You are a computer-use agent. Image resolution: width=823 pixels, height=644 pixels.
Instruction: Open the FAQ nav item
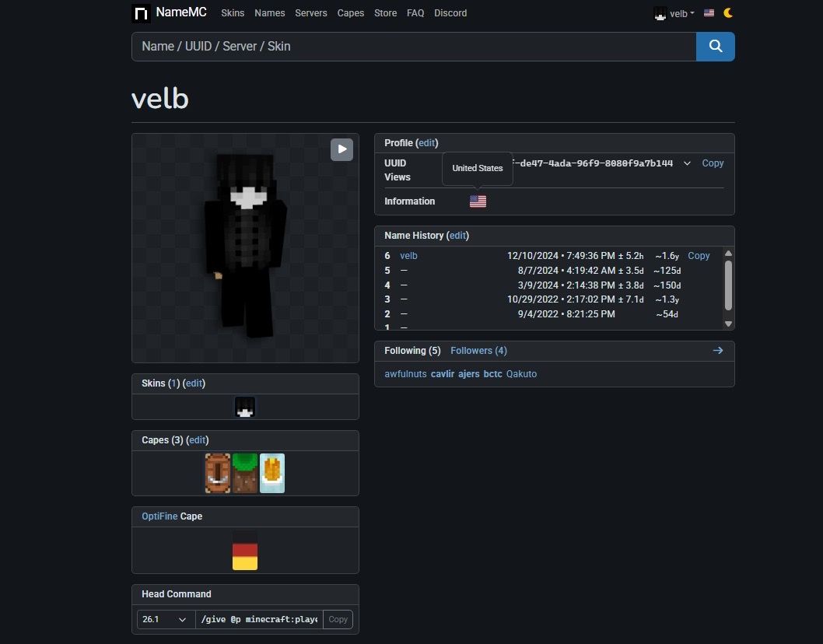415,13
